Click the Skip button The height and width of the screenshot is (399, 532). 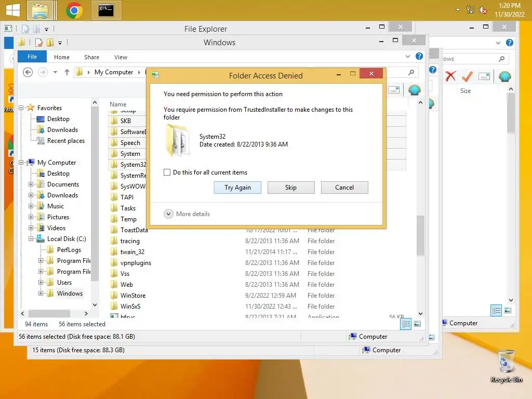[291, 188]
